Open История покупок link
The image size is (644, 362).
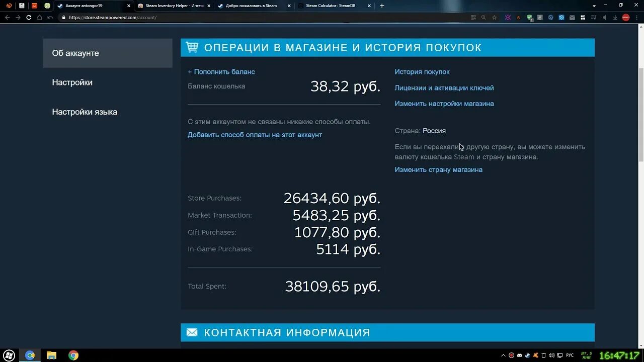pos(422,72)
